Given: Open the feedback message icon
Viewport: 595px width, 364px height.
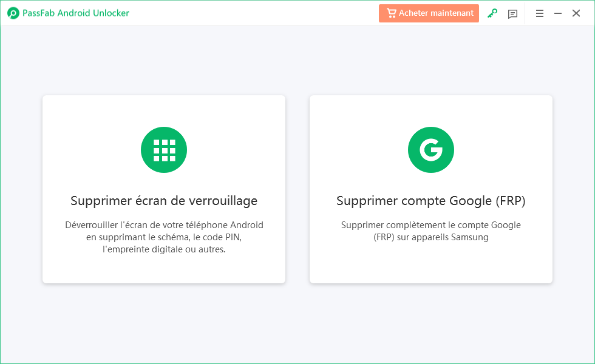Looking at the screenshot, I should [x=512, y=13].
